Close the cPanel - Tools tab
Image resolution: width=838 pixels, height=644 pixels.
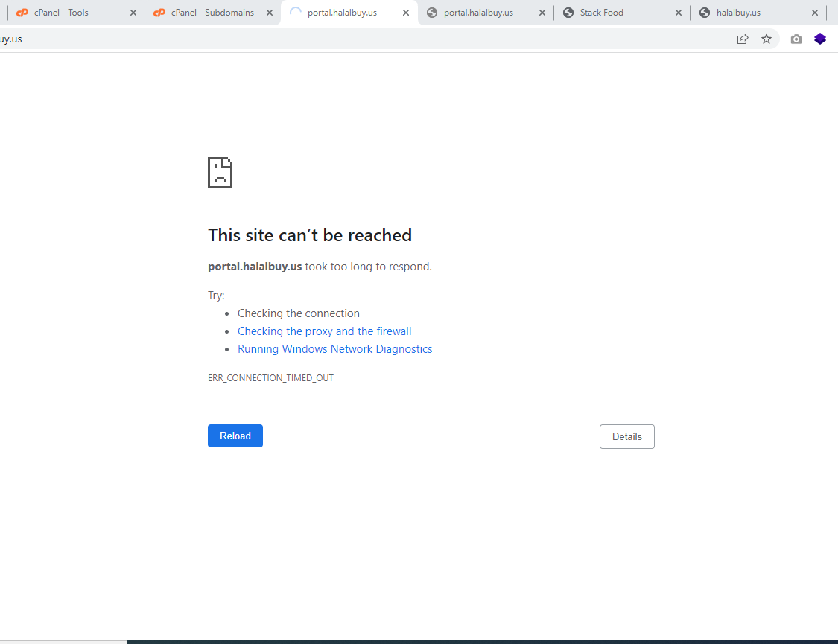coord(133,13)
